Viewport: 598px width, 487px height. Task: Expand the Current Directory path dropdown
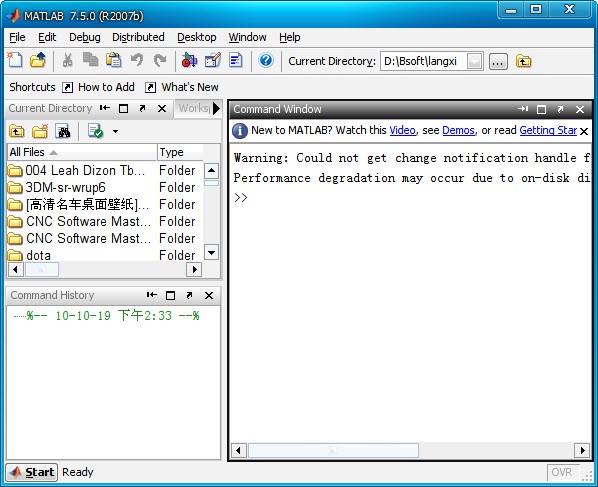(x=474, y=61)
